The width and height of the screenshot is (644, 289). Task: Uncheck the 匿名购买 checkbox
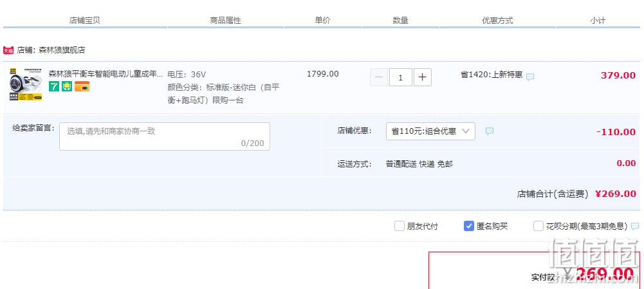tap(468, 226)
